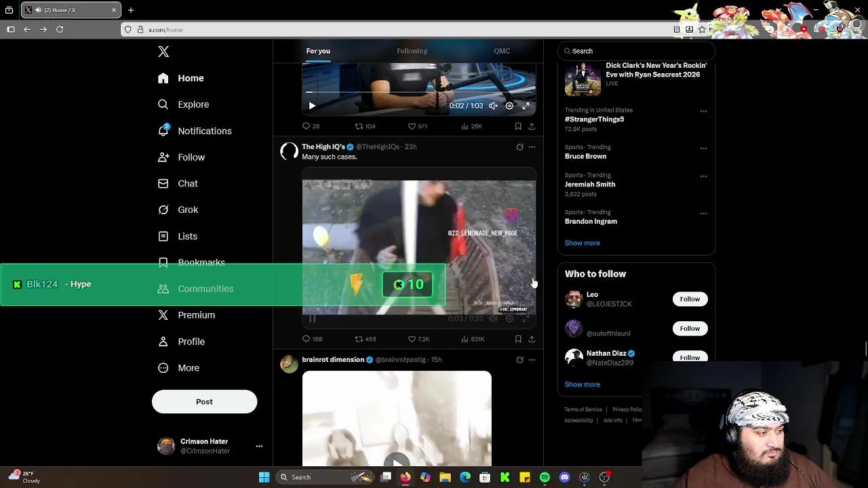The width and height of the screenshot is (868, 488).
Task: Open more options on brainrot dimension post
Action: click(532, 360)
